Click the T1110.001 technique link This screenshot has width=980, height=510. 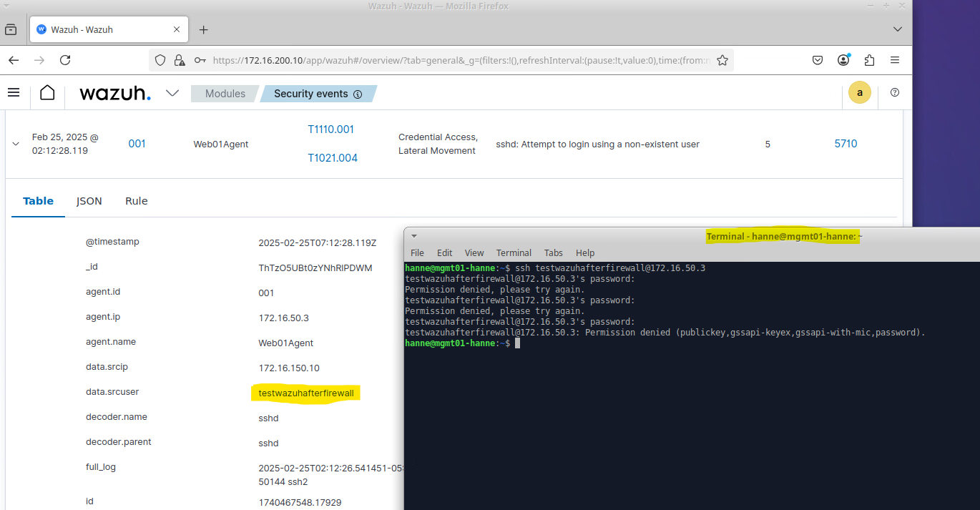click(x=330, y=129)
